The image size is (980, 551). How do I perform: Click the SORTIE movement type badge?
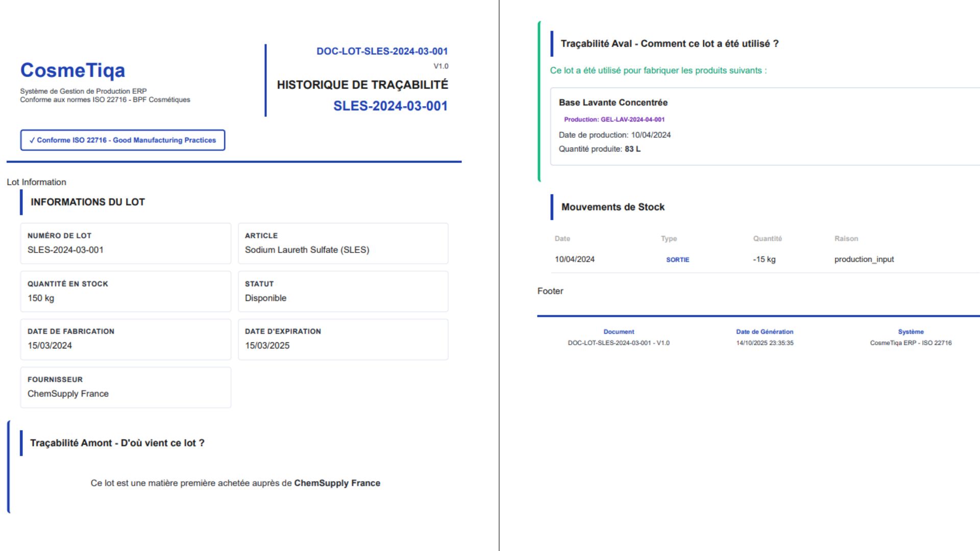(677, 260)
